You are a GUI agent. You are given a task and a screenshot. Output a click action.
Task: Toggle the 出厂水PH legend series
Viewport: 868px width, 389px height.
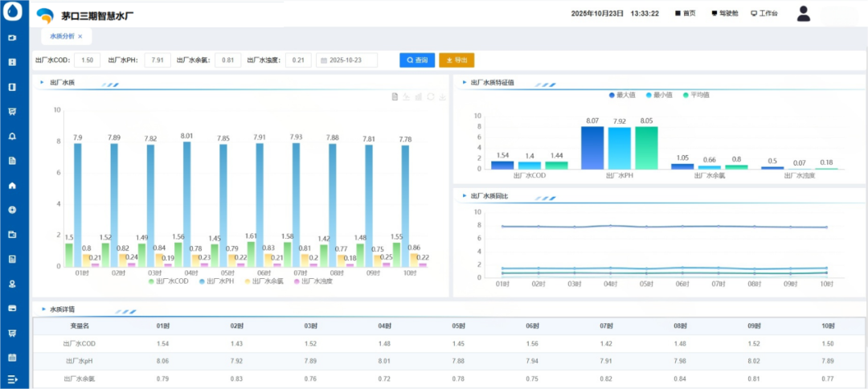(217, 281)
